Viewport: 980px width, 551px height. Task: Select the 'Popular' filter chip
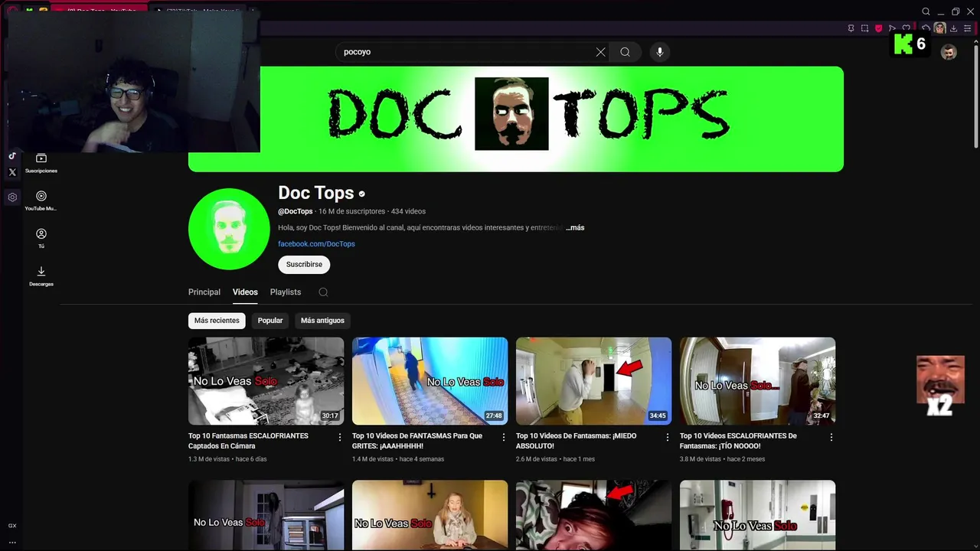(x=270, y=321)
